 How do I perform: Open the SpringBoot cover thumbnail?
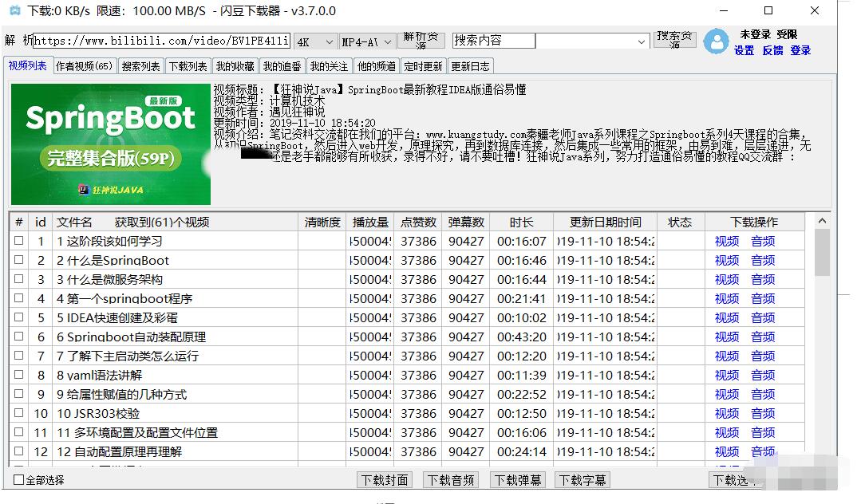click(x=111, y=144)
